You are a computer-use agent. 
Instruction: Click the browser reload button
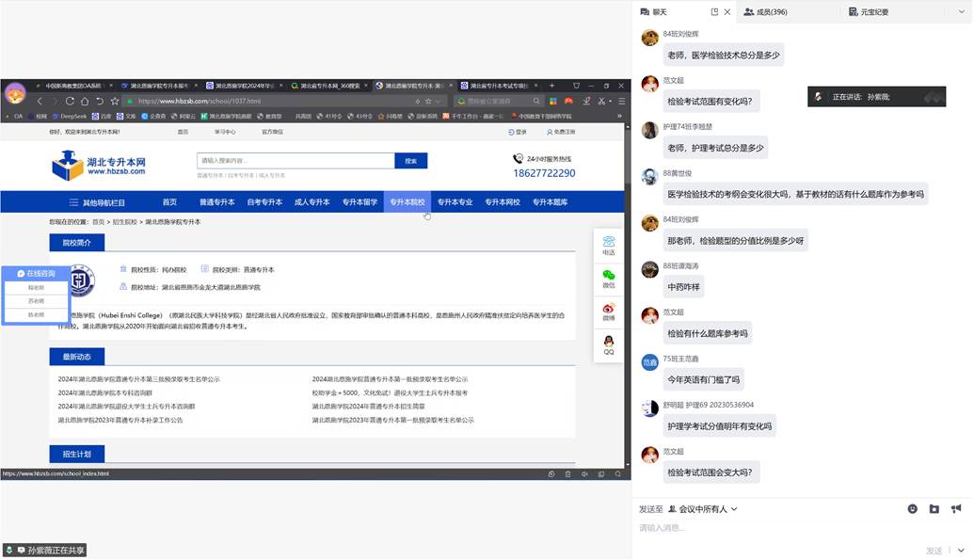coord(70,101)
